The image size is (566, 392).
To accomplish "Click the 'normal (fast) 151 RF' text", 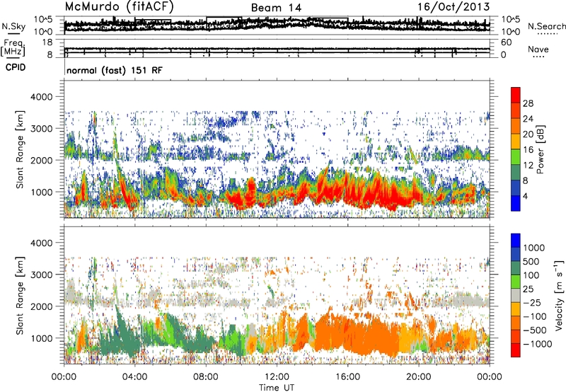I will [x=115, y=70].
